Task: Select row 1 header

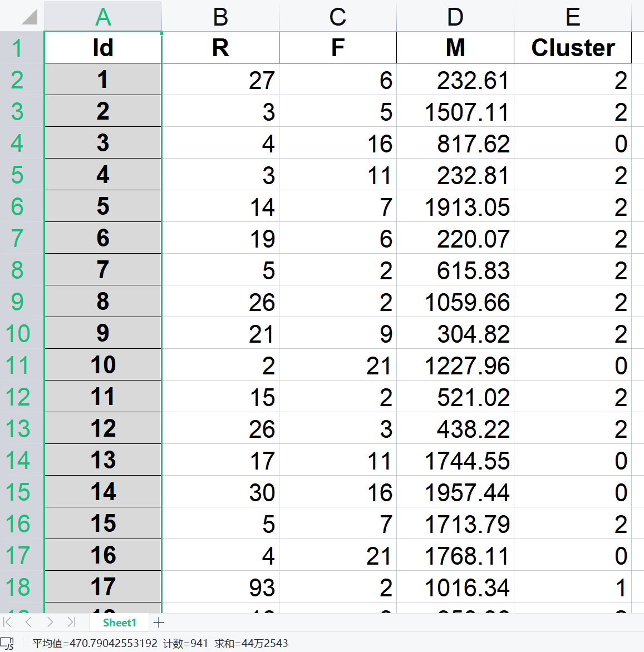Action: 17,48
